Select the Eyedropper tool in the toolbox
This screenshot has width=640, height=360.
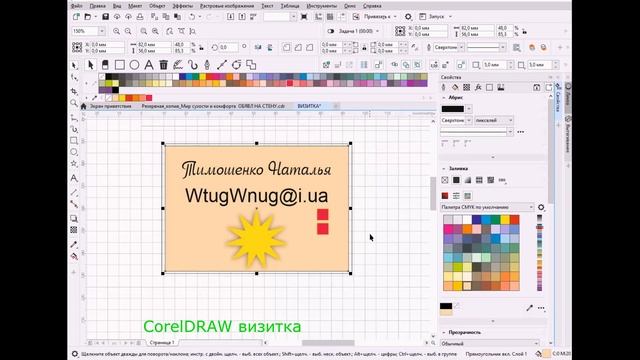click(74, 244)
